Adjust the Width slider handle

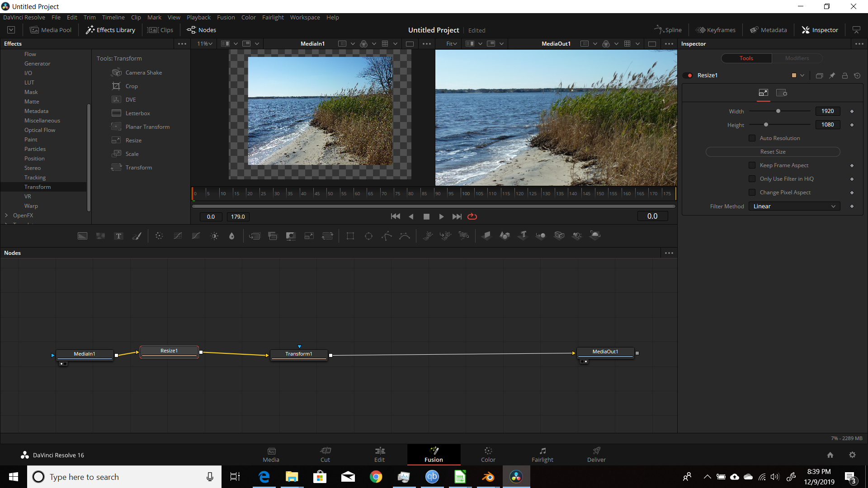coord(778,111)
